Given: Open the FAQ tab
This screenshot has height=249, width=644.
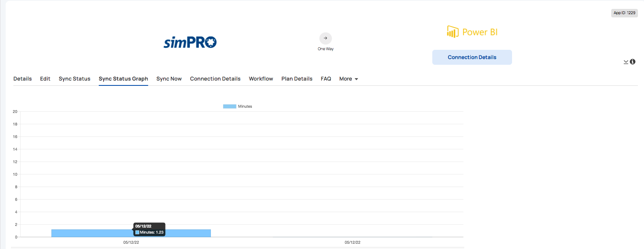Looking at the screenshot, I should point(326,79).
